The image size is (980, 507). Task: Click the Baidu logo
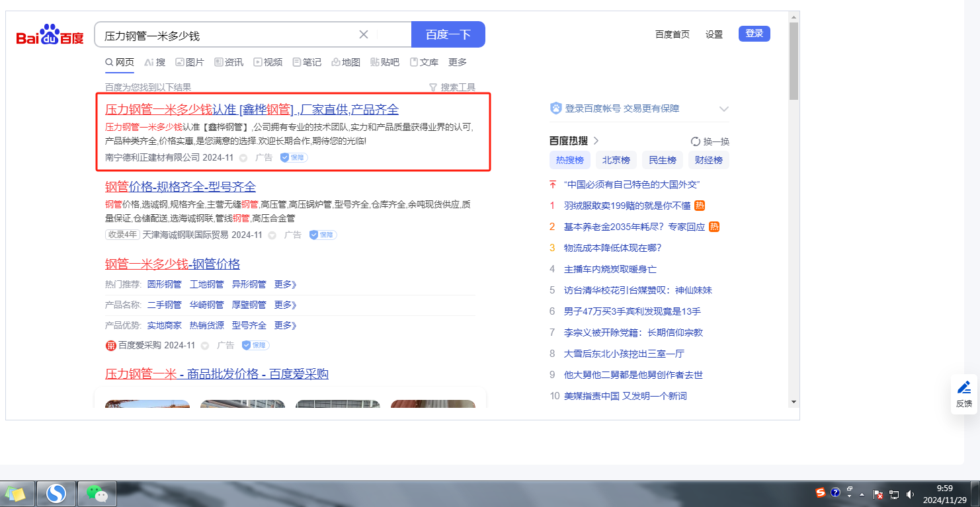(50, 35)
